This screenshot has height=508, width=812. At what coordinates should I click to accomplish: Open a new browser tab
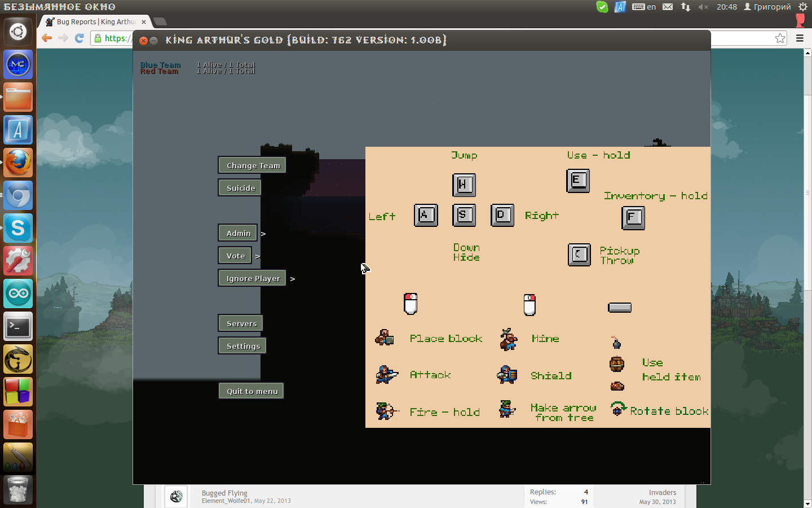pyautogui.click(x=160, y=22)
